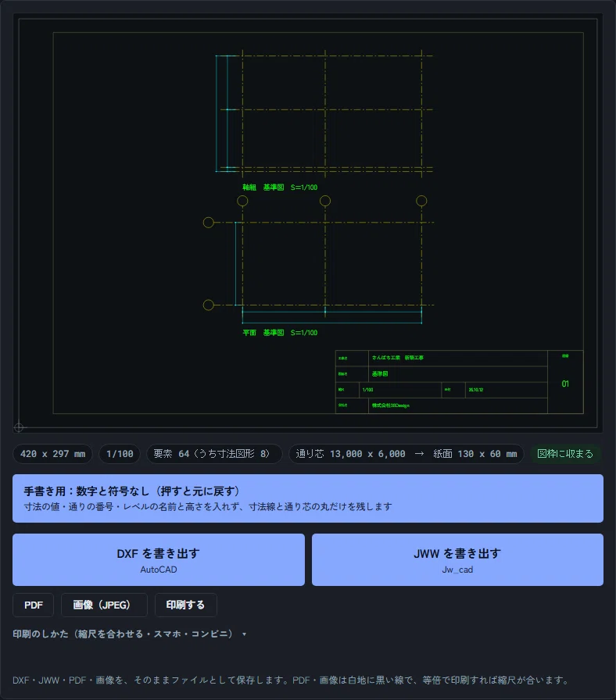
Task: Click the DXF・JWW・PDF footer description text
Action: point(292,680)
